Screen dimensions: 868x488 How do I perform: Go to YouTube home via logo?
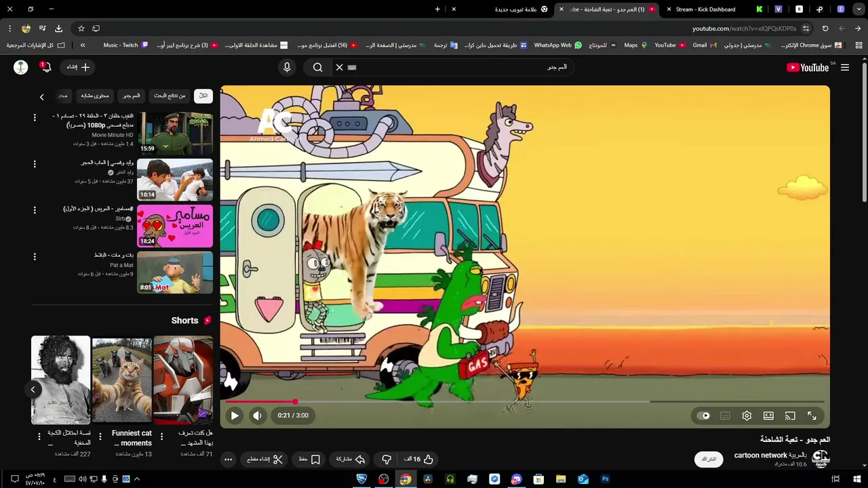click(x=808, y=67)
